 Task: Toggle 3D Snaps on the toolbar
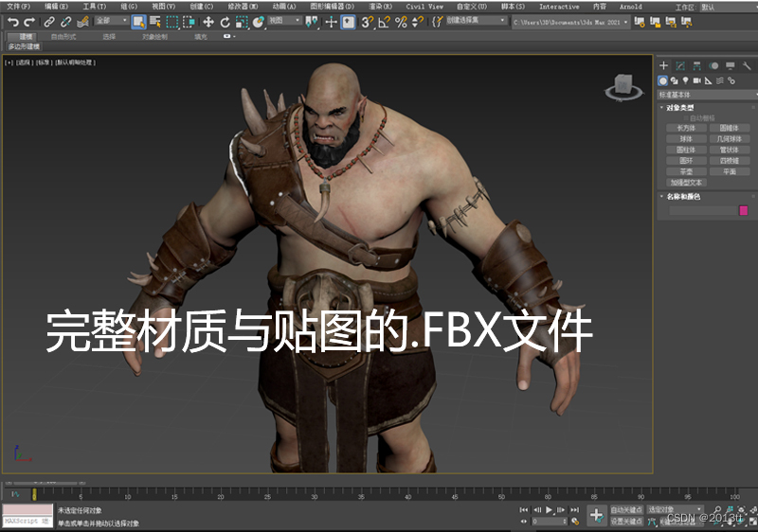(368, 22)
